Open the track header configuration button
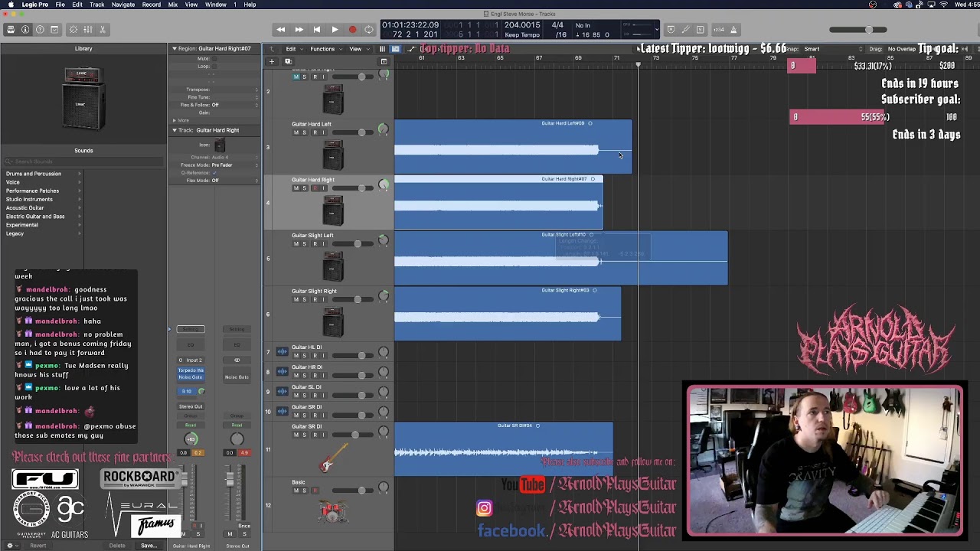The image size is (980, 551). [x=384, y=61]
